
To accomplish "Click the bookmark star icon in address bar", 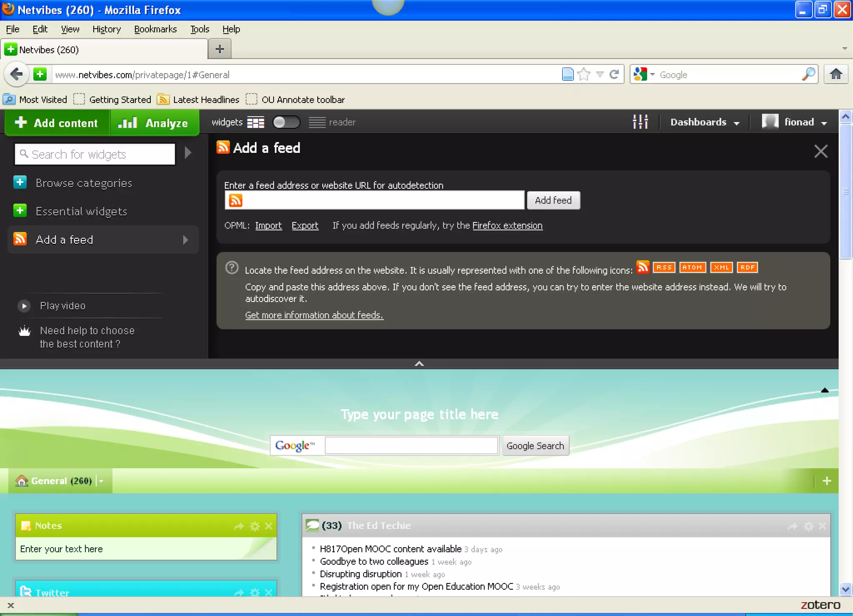I will click(584, 75).
